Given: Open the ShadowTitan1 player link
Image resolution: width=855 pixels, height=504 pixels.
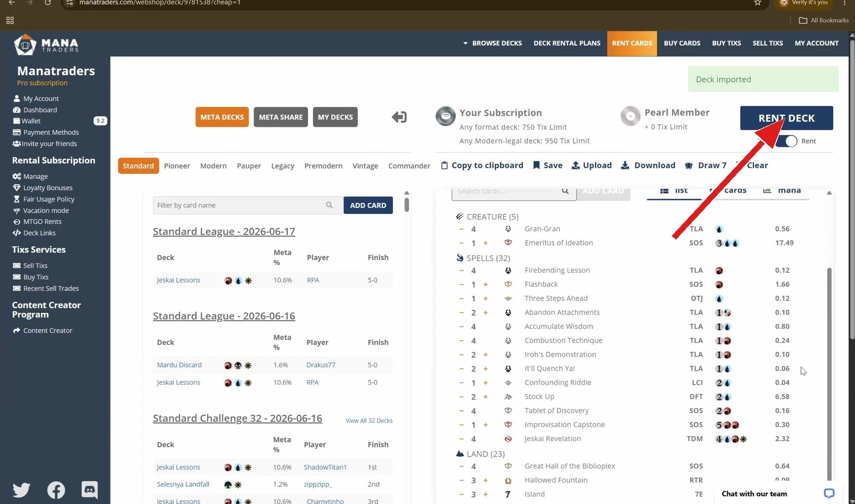Looking at the screenshot, I should [x=325, y=467].
